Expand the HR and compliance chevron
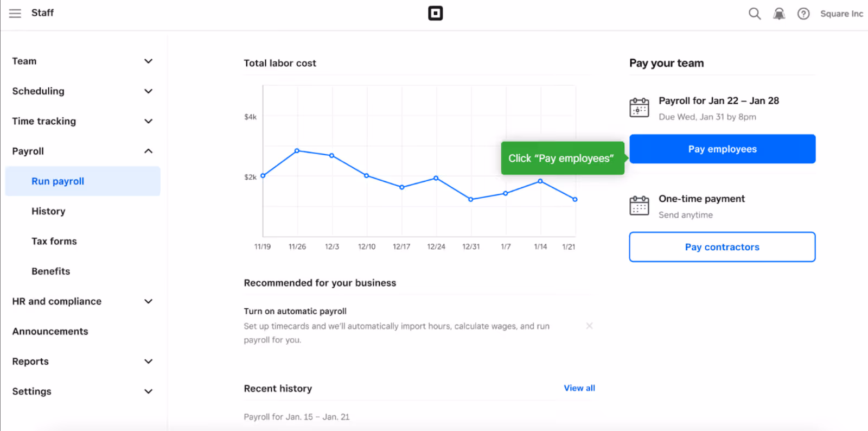Image resolution: width=868 pixels, height=431 pixels. 148,301
